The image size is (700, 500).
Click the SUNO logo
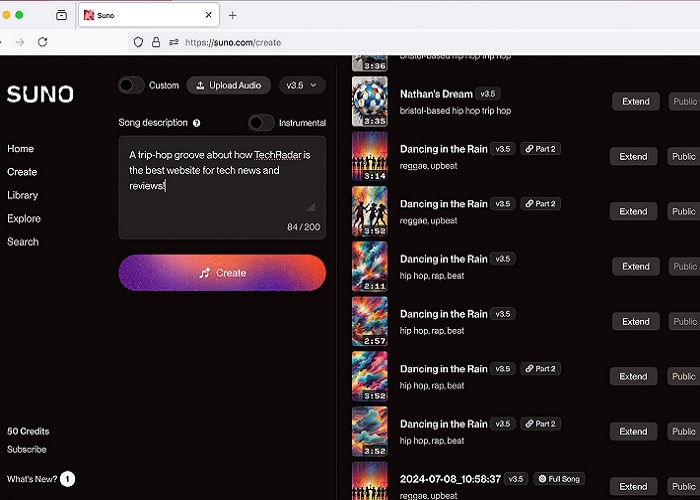pos(40,95)
